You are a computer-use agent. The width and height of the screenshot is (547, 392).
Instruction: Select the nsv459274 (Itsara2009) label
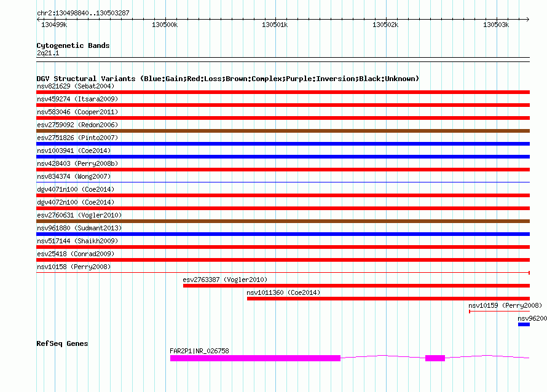coord(77,99)
